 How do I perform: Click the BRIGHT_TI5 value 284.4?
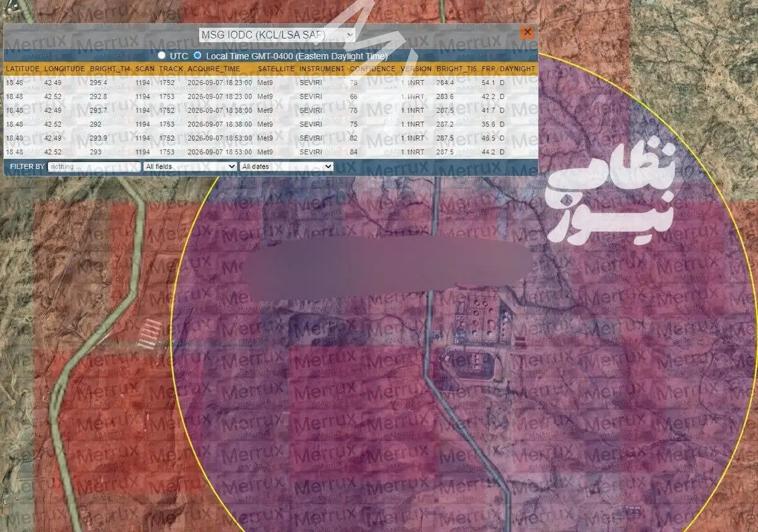pyautogui.click(x=445, y=83)
